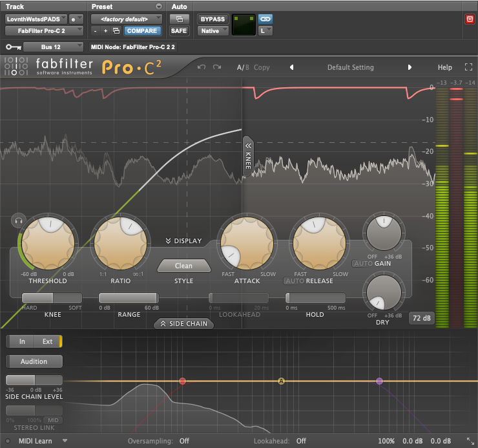478x448 pixels.
Task: Click the KNEE hard/soft slider
Action: coord(52,298)
